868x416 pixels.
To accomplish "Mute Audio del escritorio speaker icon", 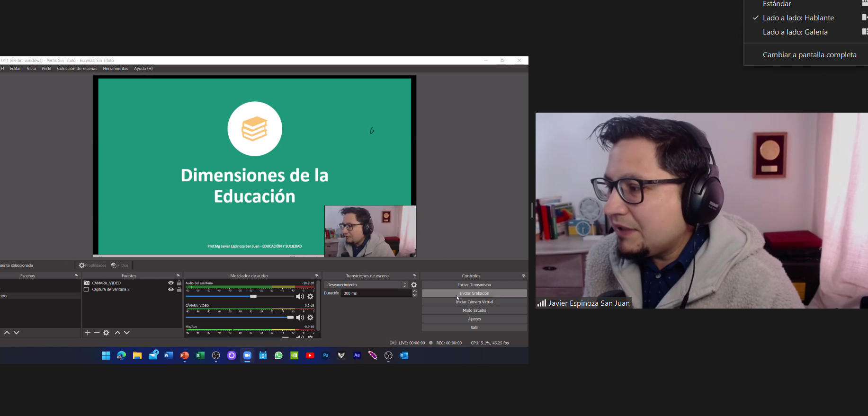I will tap(300, 297).
